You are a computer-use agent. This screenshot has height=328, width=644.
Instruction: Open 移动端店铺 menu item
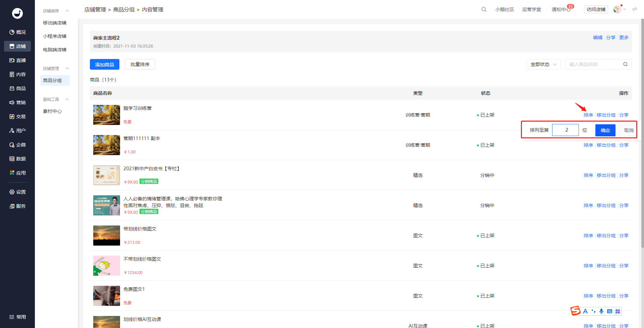coord(55,23)
